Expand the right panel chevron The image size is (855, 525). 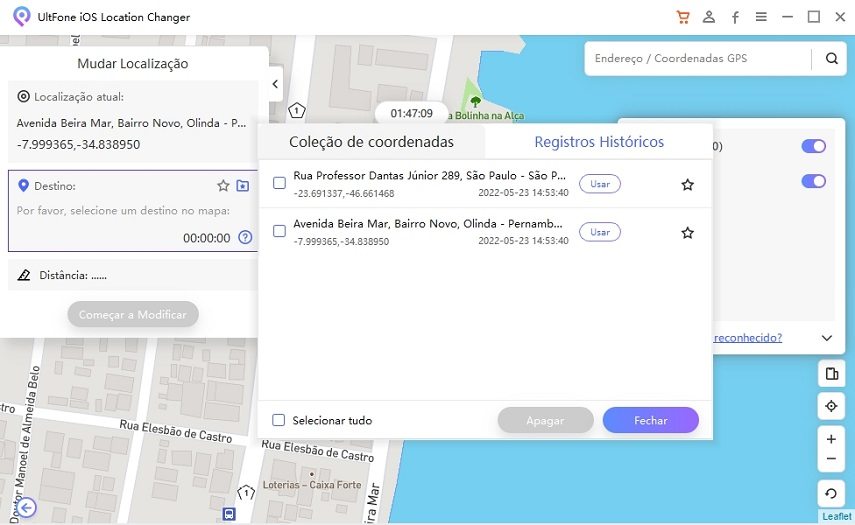[x=827, y=337]
